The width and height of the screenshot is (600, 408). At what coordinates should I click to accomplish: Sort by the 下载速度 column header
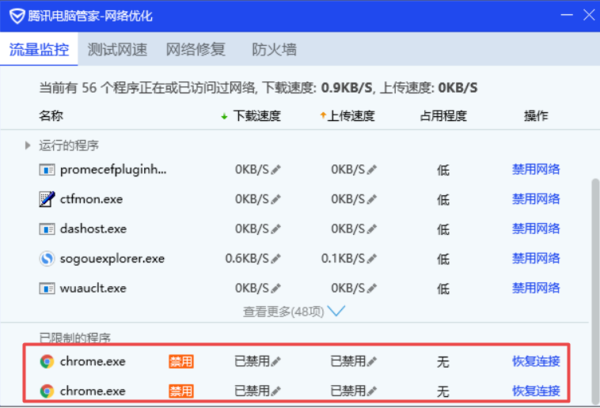pyautogui.click(x=255, y=116)
